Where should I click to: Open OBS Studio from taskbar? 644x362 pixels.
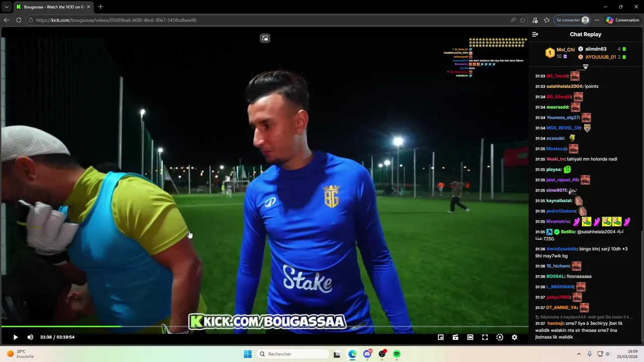pyautogui.click(x=382, y=354)
